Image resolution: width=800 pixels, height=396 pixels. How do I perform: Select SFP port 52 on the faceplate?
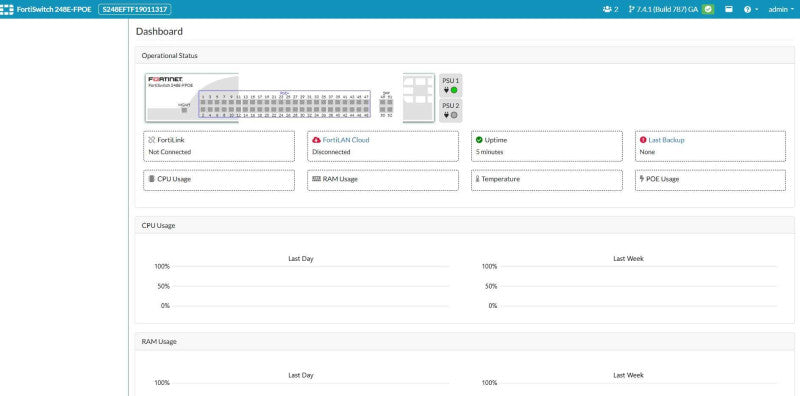point(390,109)
